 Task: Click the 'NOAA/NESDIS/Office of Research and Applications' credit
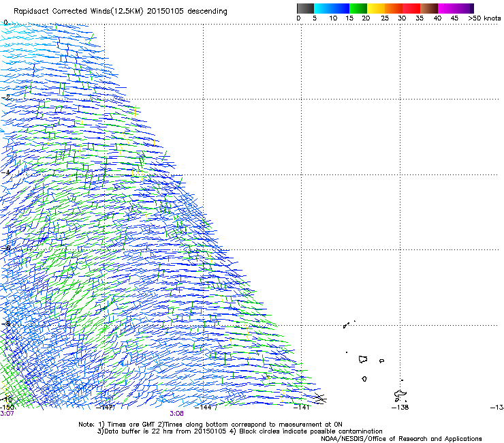coord(401,439)
